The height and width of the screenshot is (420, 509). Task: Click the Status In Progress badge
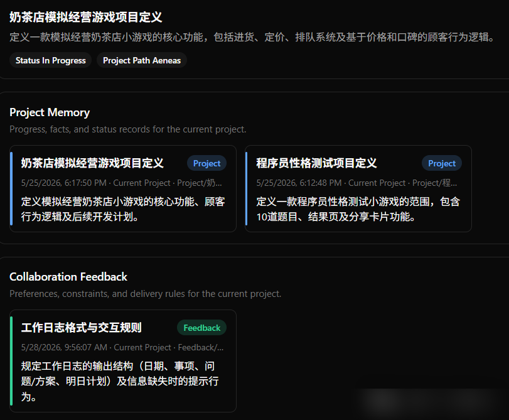point(50,60)
